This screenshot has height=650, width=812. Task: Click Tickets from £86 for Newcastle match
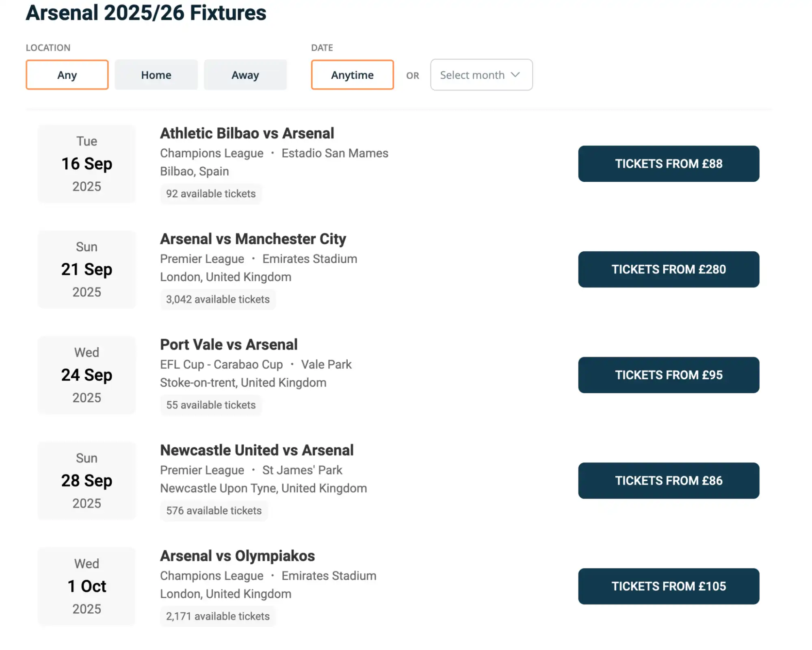pyautogui.click(x=668, y=481)
